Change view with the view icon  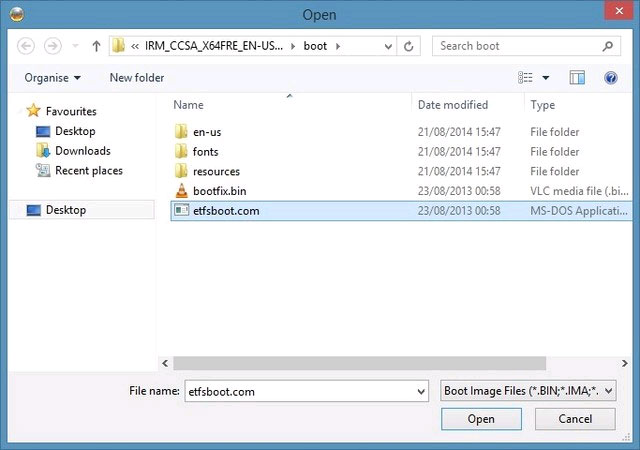point(525,78)
